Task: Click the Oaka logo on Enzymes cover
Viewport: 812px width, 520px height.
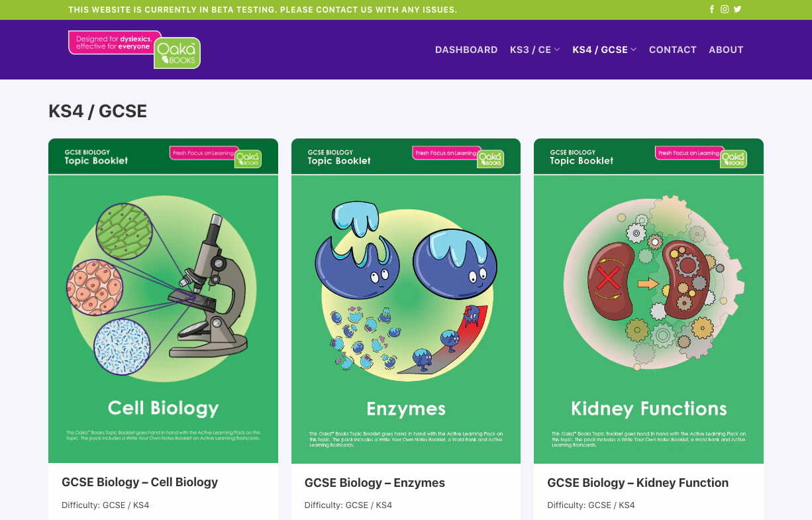Action: 491,159
